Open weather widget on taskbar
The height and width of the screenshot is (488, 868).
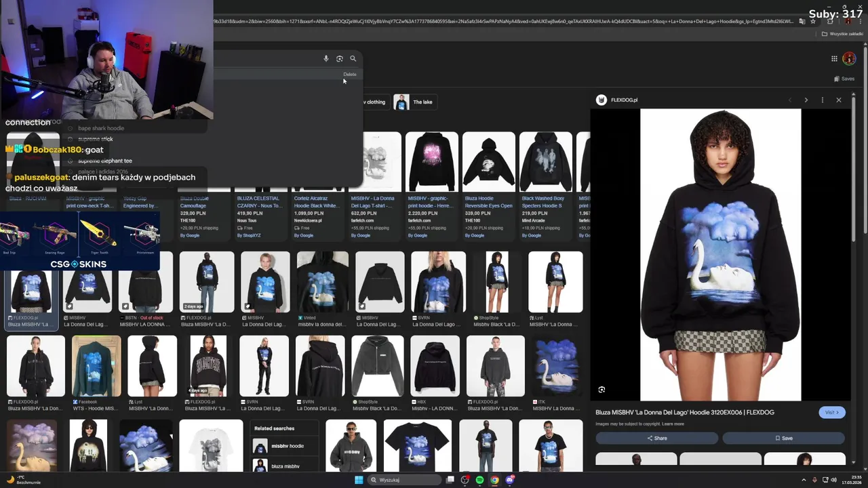click(x=24, y=480)
